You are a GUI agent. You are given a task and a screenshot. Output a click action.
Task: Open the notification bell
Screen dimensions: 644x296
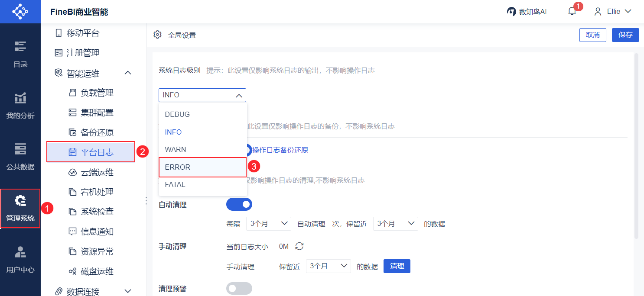(572, 12)
